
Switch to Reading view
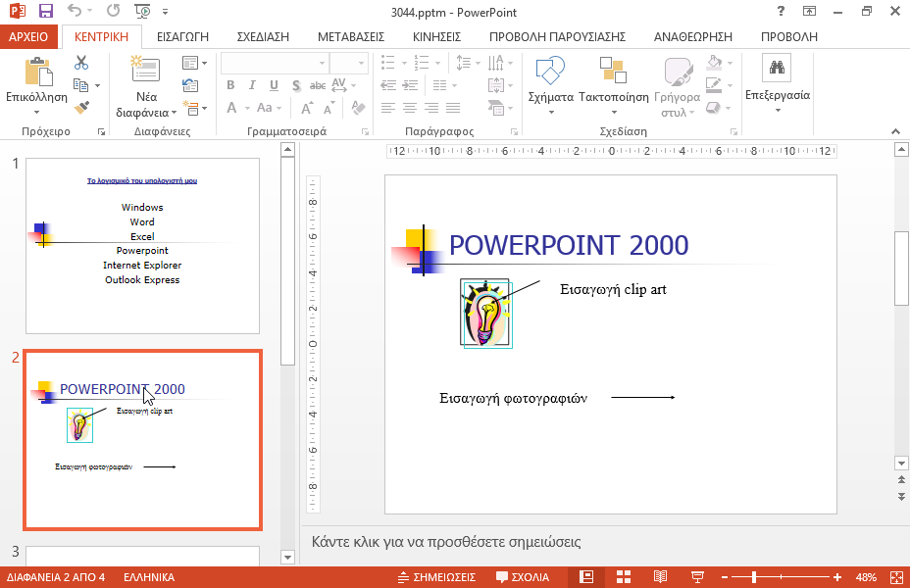pyautogui.click(x=661, y=577)
